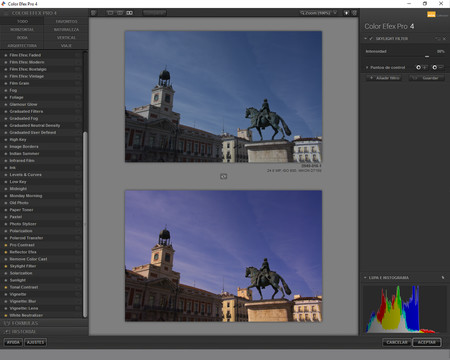Toggle the left panel visibility icon

[94, 13]
